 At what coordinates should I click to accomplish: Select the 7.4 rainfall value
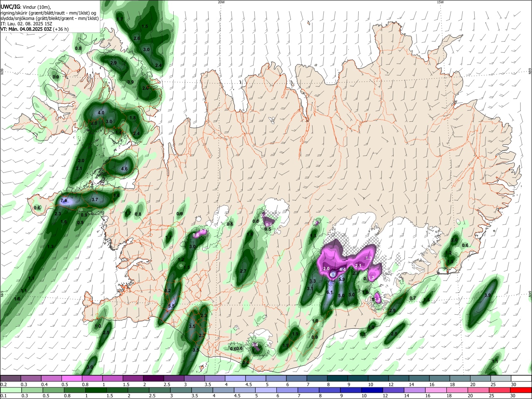tap(64, 201)
